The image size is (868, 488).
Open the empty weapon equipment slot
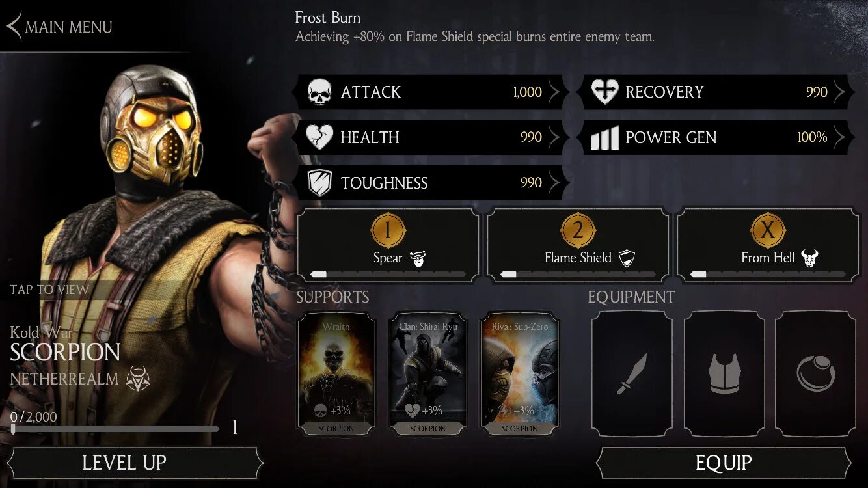tap(632, 373)
